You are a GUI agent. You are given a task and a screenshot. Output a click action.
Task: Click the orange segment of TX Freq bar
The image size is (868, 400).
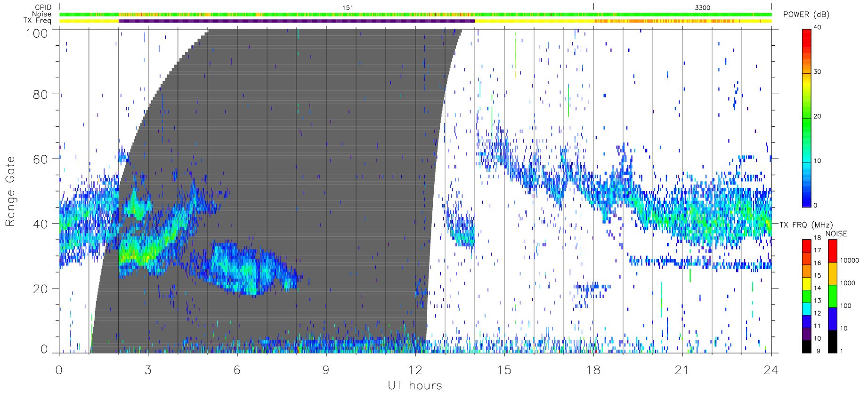(x=664, y=21)
